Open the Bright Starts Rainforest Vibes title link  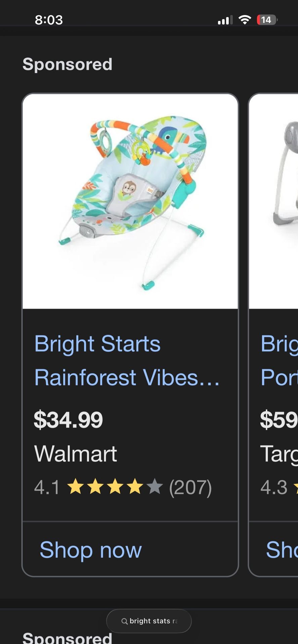click(127, 361)
